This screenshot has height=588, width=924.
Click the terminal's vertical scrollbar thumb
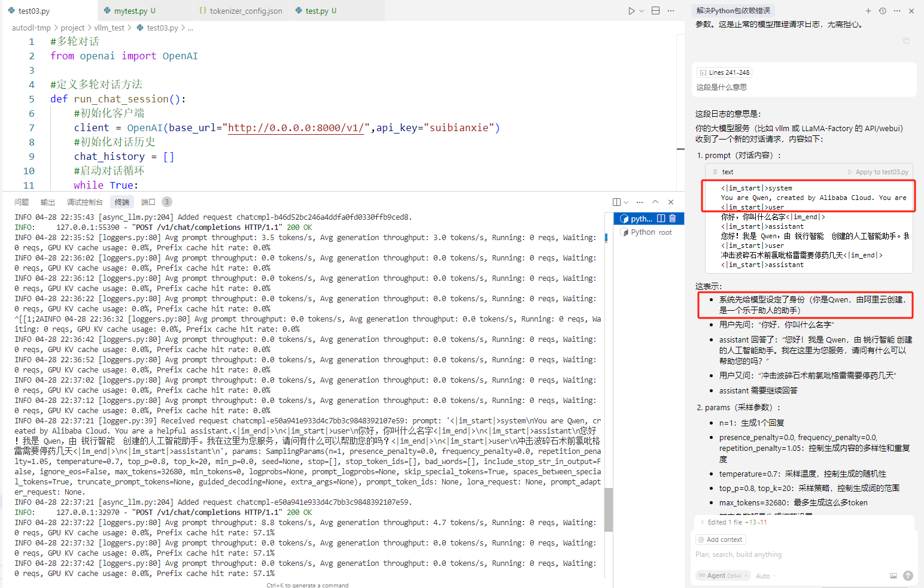click(609, 510)
